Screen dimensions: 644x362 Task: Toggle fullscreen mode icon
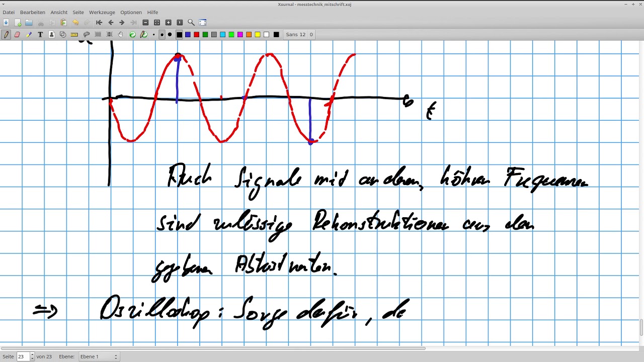tap(203, 23)
